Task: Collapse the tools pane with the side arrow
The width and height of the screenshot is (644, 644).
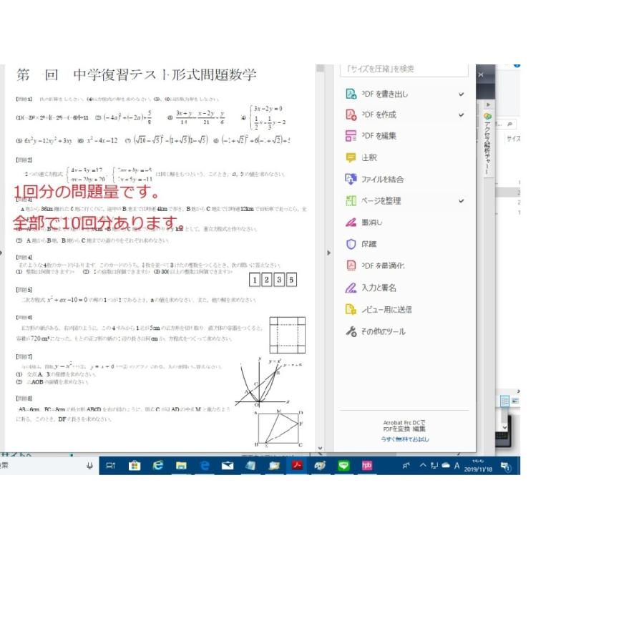Action: (x=328, y=253)
